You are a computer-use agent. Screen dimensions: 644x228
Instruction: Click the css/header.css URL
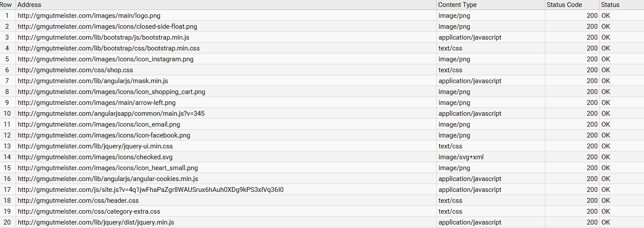point(78,201)
